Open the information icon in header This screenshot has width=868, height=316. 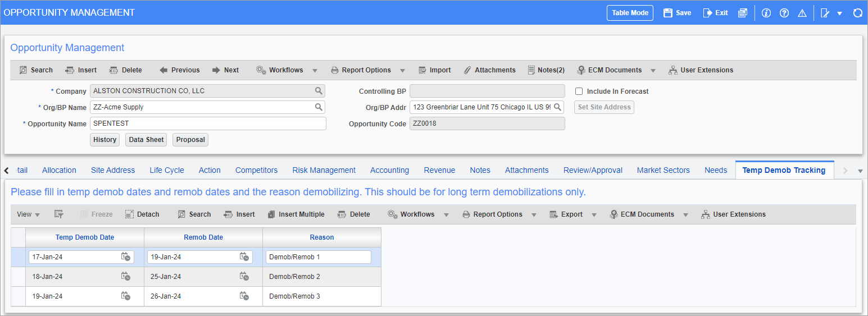point(766,13)
